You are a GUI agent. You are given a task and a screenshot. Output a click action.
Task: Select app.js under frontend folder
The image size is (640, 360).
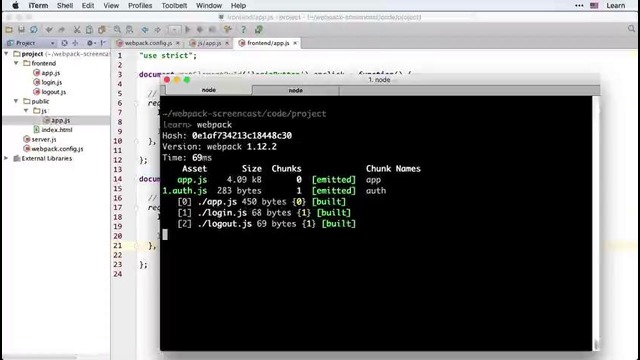point(47,73)
